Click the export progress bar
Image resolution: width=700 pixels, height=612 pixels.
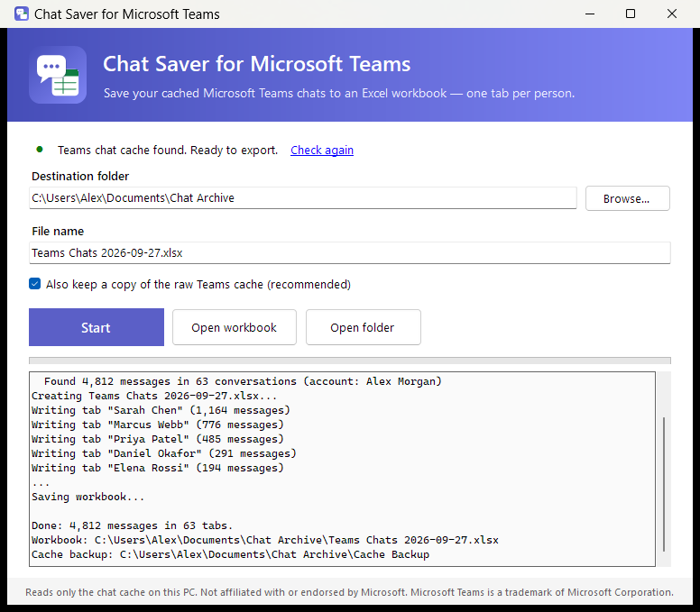click(350, 361)
